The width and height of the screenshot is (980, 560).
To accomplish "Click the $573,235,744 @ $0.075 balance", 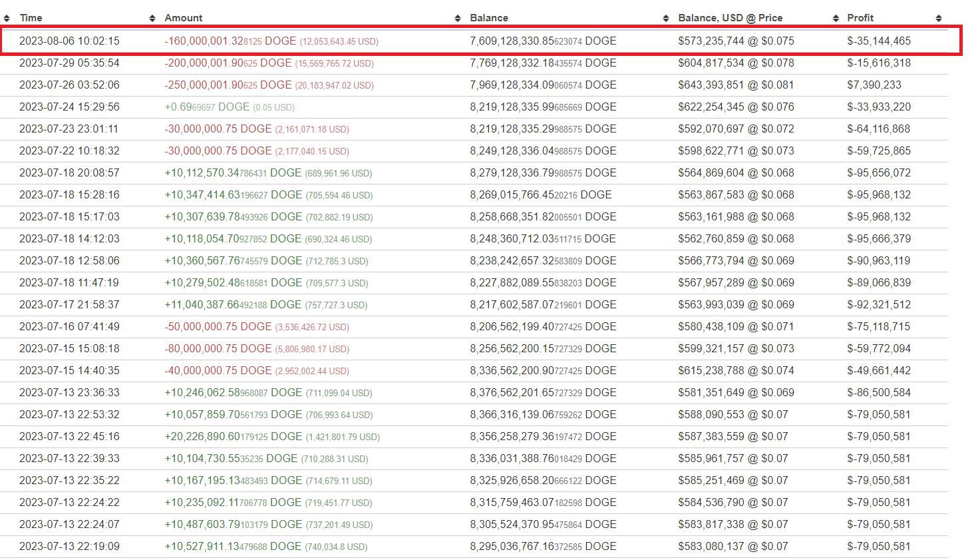I will (x=736, y=41).
